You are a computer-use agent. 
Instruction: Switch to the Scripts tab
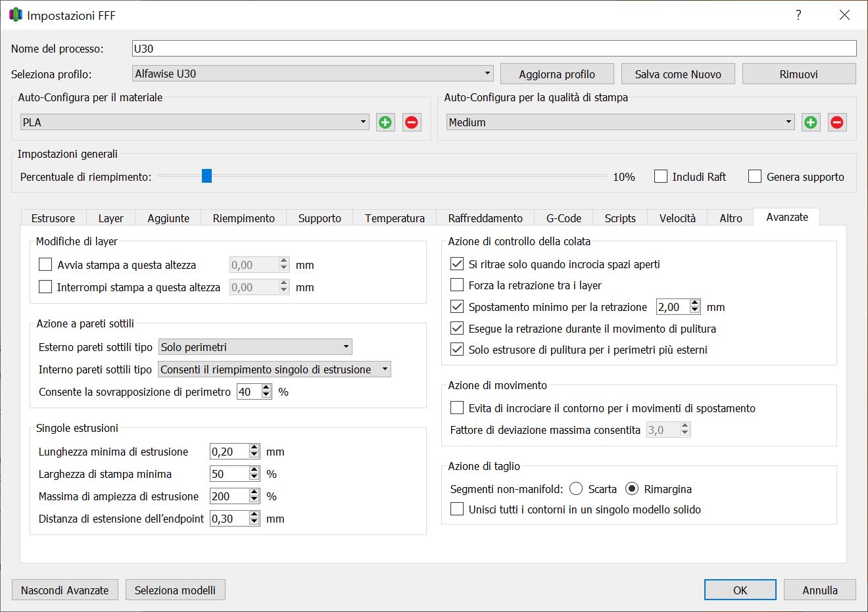tap(620, 218)
